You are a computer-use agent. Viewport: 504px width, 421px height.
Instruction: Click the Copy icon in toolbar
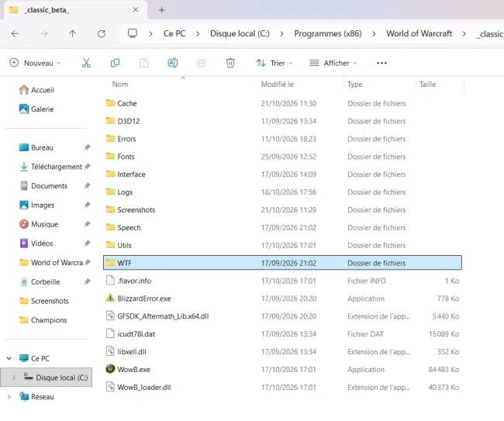click(x=115, y=63)
